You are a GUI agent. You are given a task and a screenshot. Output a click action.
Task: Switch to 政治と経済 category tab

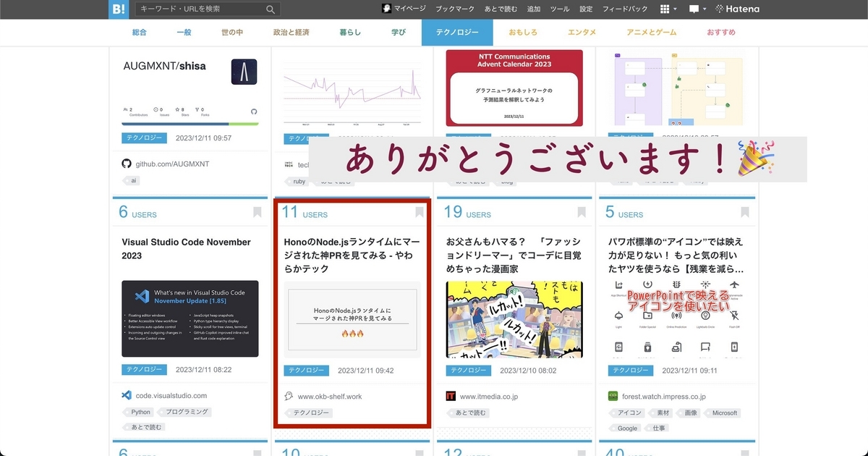point(292,33)
